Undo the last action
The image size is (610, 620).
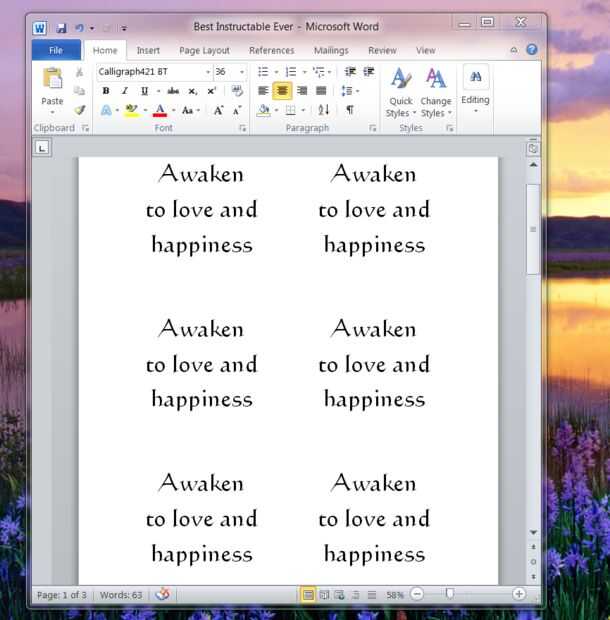(79, 28)
